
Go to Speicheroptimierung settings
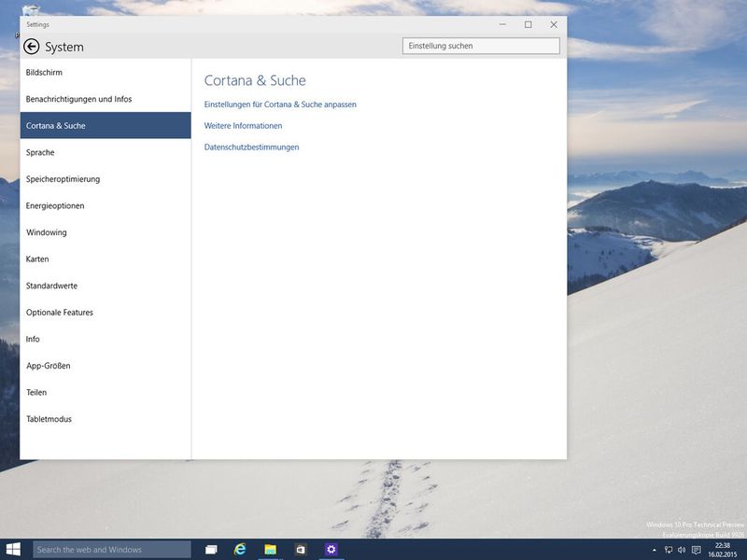[x=106, y=179]
